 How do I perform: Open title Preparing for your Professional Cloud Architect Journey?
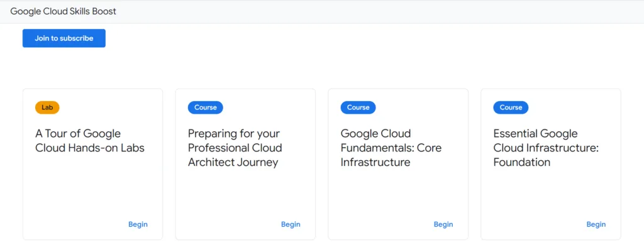point(235,148)
